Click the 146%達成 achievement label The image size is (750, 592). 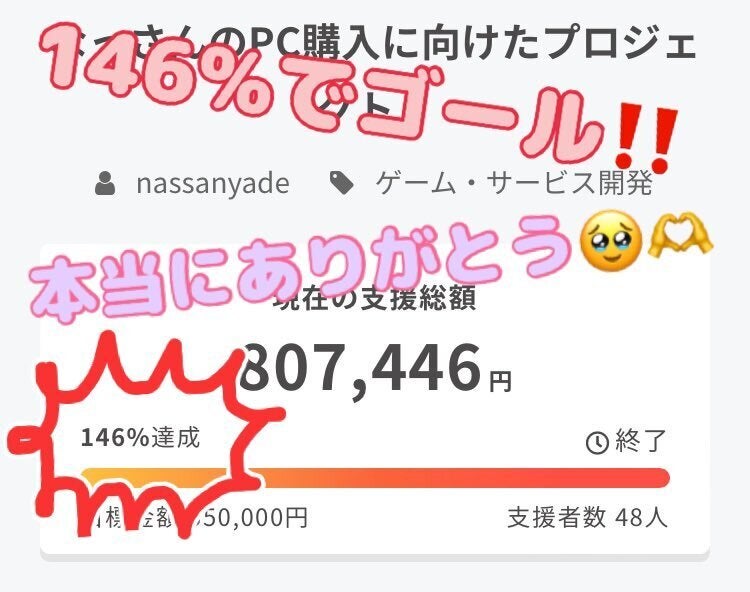click(x=140, y=437)
